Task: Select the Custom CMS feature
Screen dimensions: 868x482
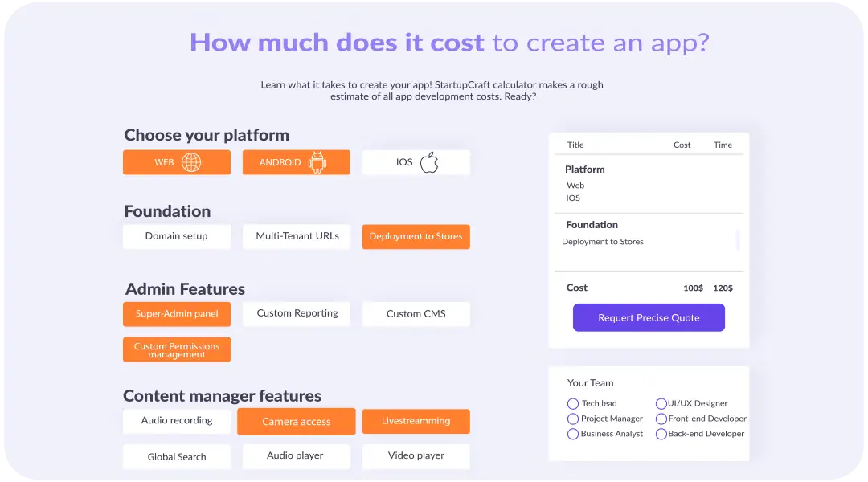Action: 416,314
